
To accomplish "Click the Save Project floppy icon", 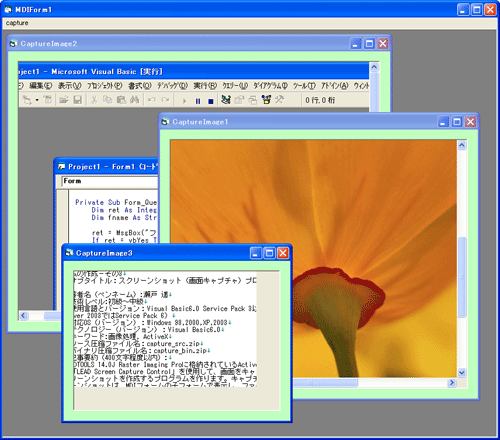I will 78,100.
